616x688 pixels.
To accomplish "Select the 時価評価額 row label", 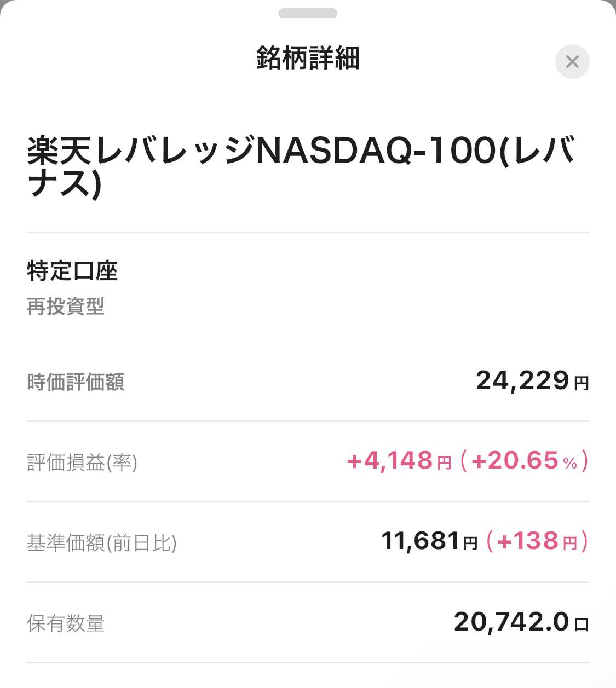I will (76, 381).
